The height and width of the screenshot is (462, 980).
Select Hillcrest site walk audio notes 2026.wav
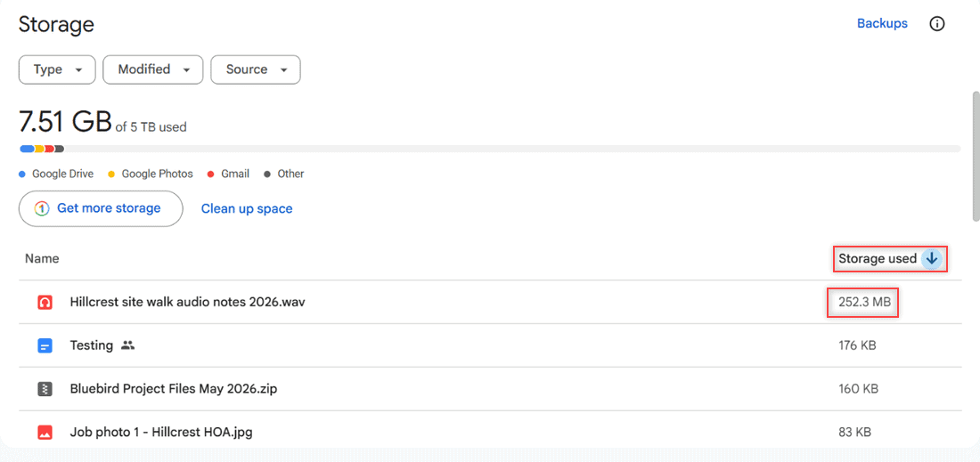(490, 302)
